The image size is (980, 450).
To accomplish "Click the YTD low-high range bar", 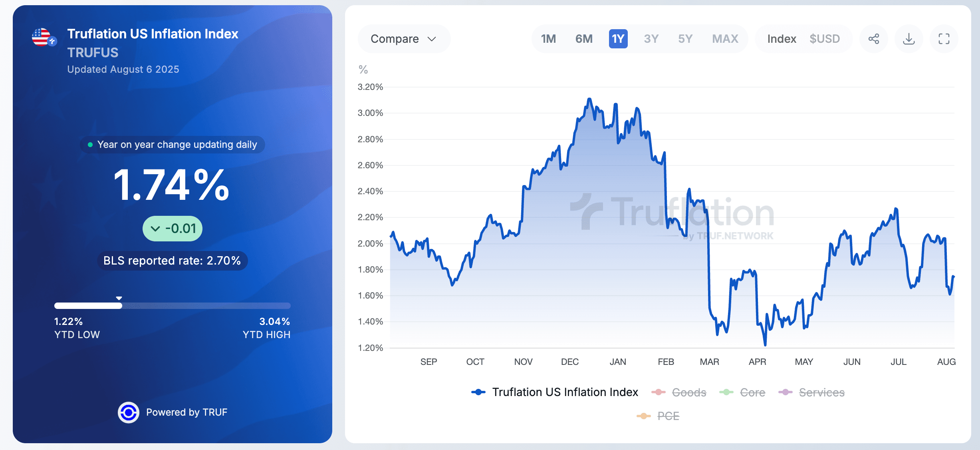I will click(x=173, y=306).
